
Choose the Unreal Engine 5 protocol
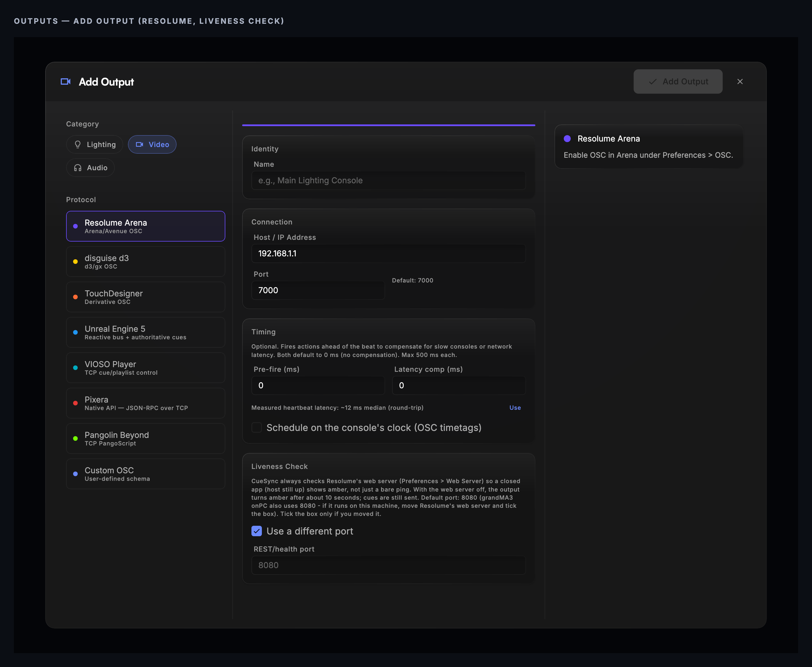coord(146,332)
